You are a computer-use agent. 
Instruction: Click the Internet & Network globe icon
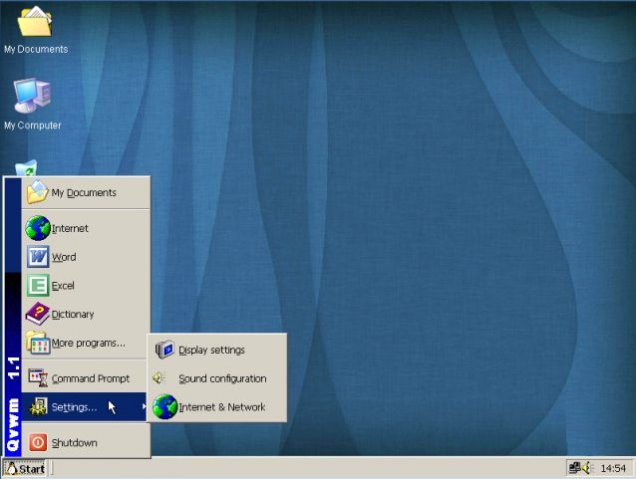[165, 406]
